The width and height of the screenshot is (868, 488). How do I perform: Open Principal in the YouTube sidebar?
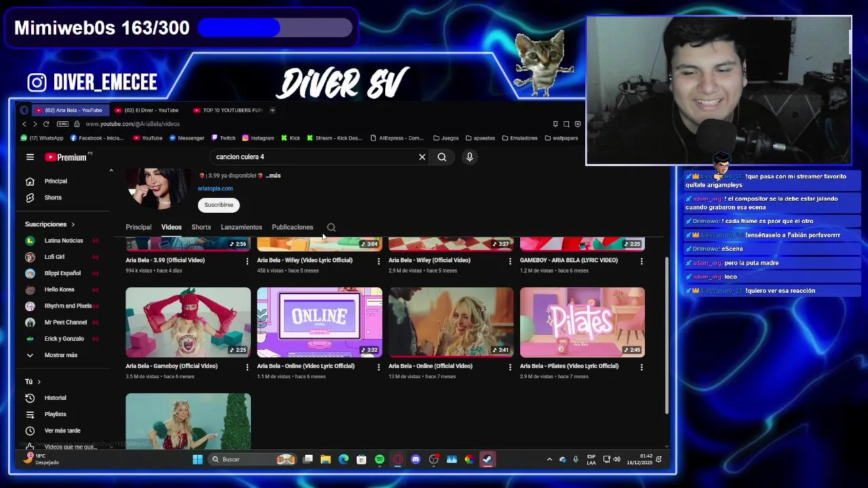coord(56,181)
